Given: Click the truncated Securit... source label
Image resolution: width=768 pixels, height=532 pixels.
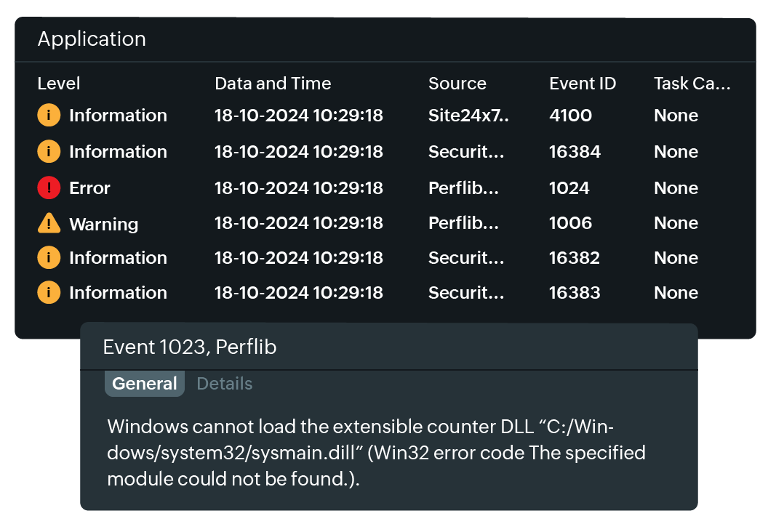Looking at the screenshot, I should (466, 151).
